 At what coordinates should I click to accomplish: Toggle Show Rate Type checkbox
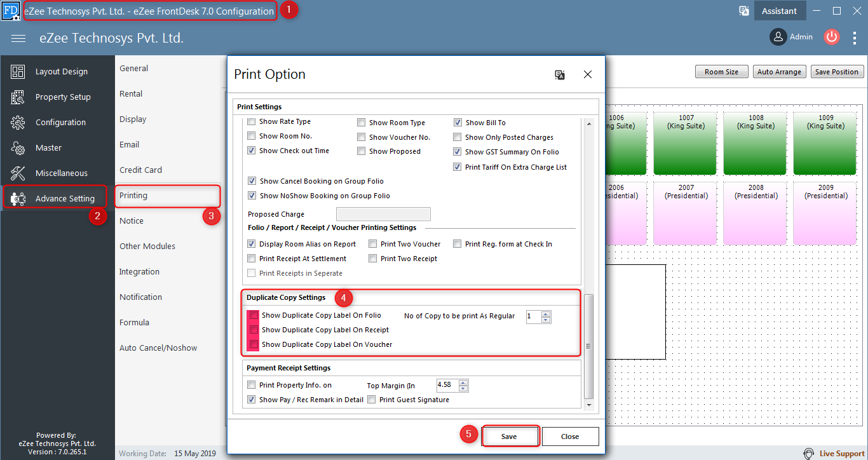click(x=252, y=121)
